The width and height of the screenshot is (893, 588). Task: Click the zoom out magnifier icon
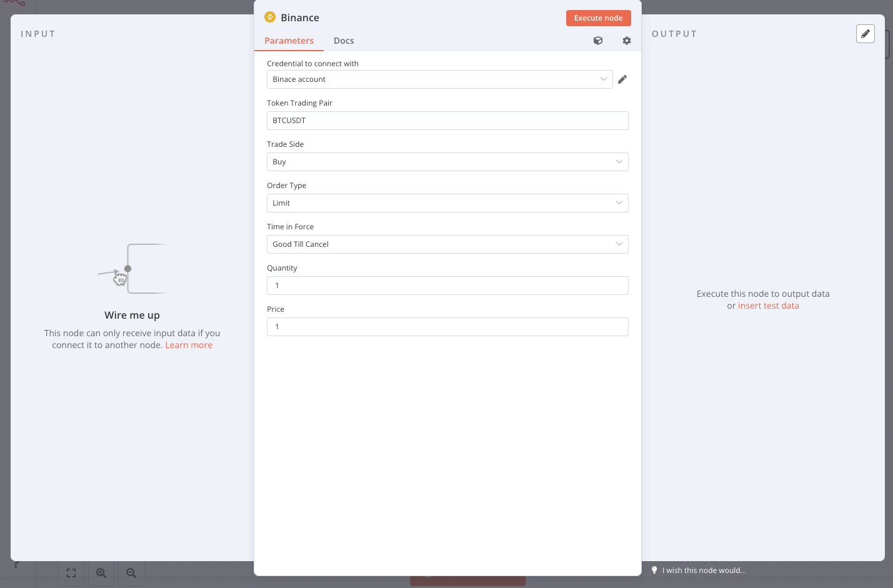coord(131,573)
